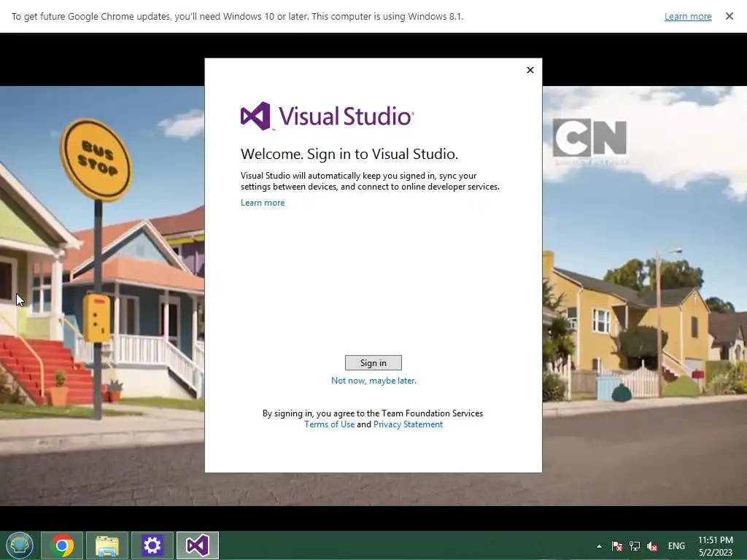Open the Action Center flag icon
Image resolution: width=747 pixels, height=560 pixels.
(617, 546)
